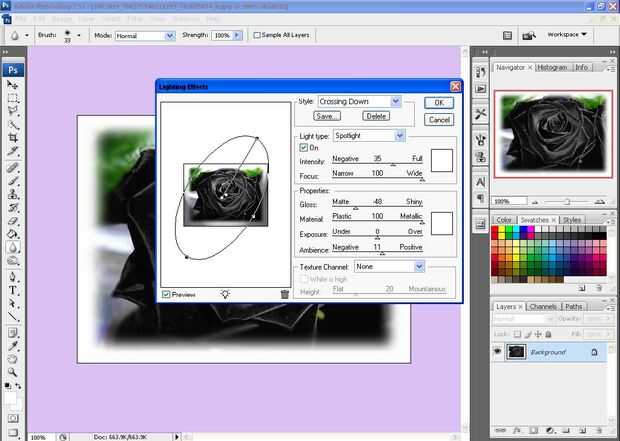The image size is (620, 441).
Task: Select the Magic Wand tool
Action: (12, 124)
